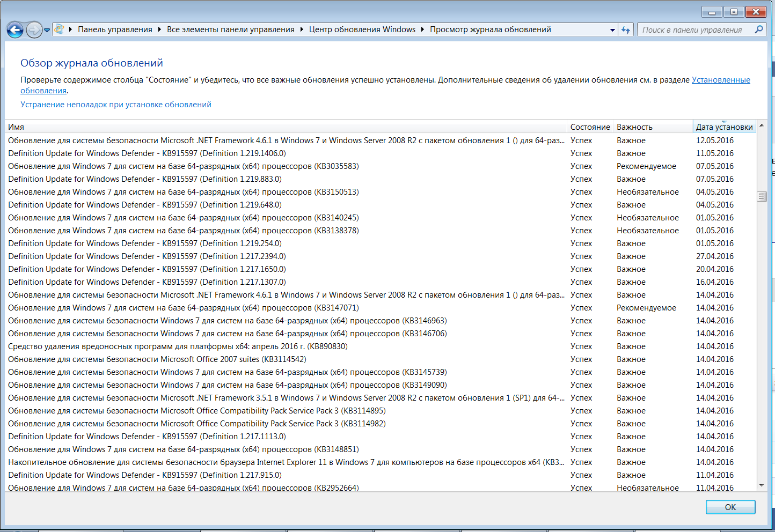Select Defender Definition 1.217.1307.0 row
The width and height of the screenshot is (775, 532).
(x=381, y=282)
